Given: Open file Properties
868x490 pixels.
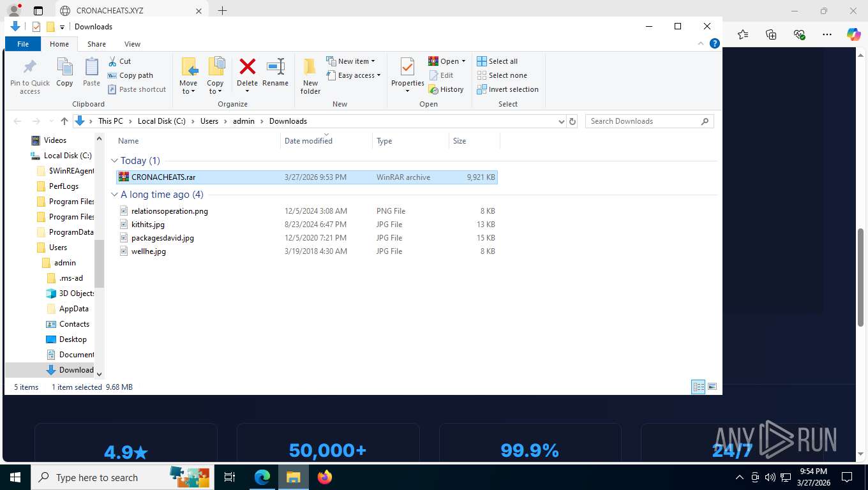Looking at the screenshot, I should tap(408, 75).
